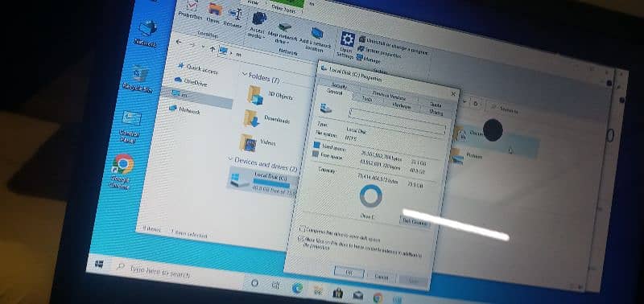The width and height of the screenshot is (644, 304).
Task: Click the Map network drive icon
Action: (285, 27)
